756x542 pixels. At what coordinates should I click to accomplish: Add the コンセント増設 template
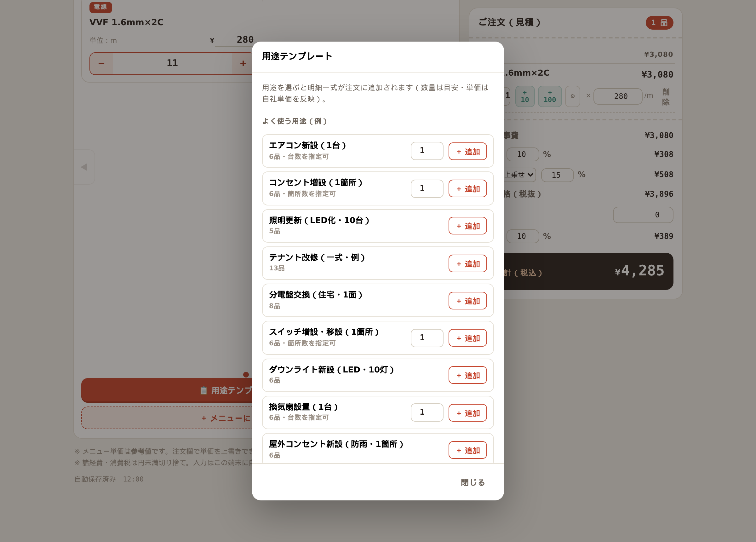(467, 189)
